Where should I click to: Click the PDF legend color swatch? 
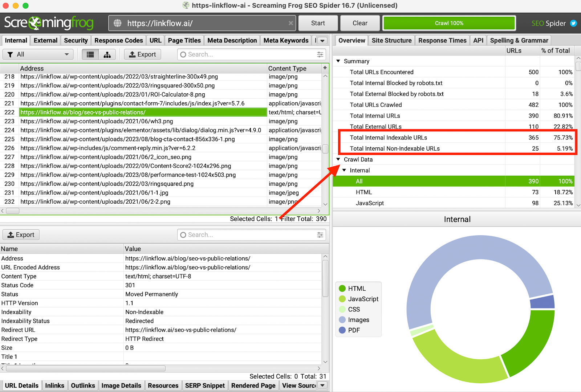342,330
